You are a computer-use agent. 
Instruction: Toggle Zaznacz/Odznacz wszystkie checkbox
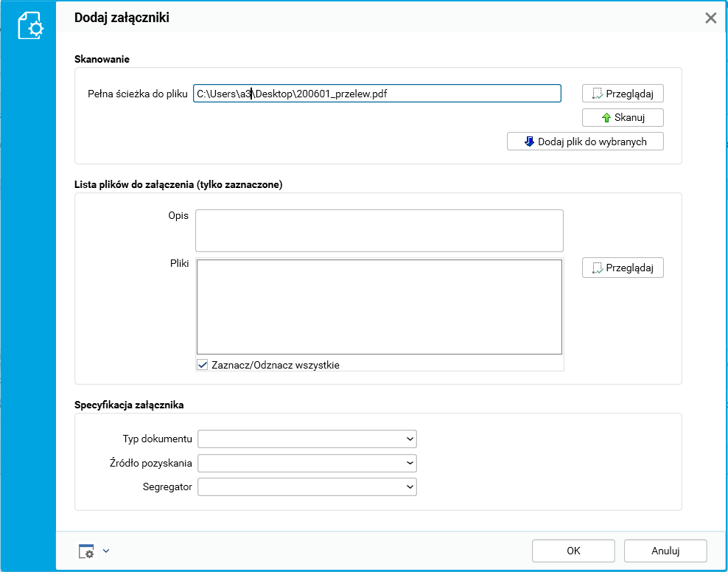coord(203,364)
